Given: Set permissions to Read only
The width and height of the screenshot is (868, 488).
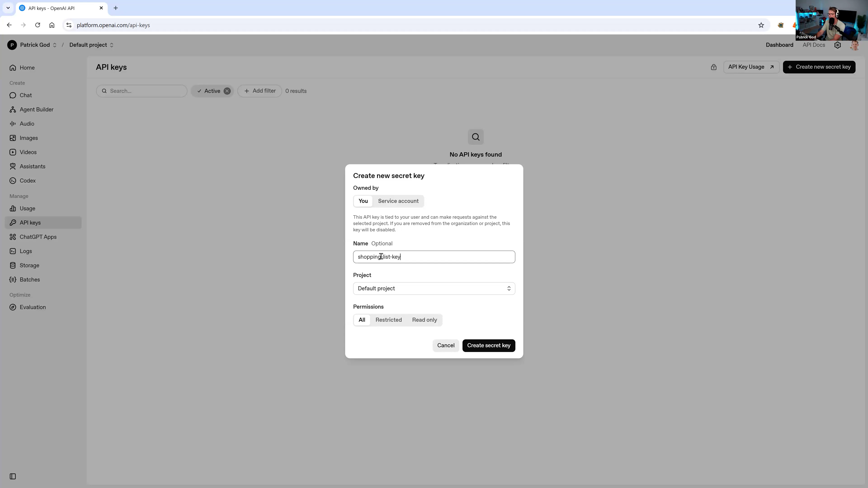Looking at the screenshot, I should [x=425, y=320].
